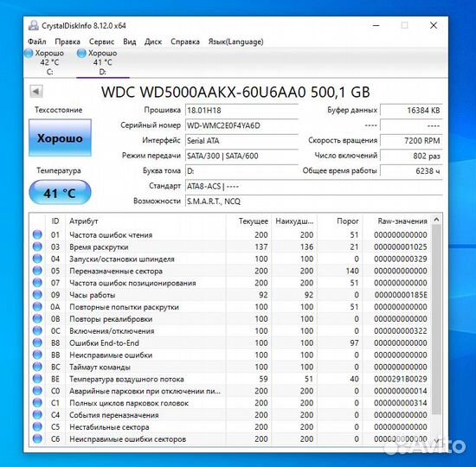Click scroll down arrow of attribute list

coord(436,440)
